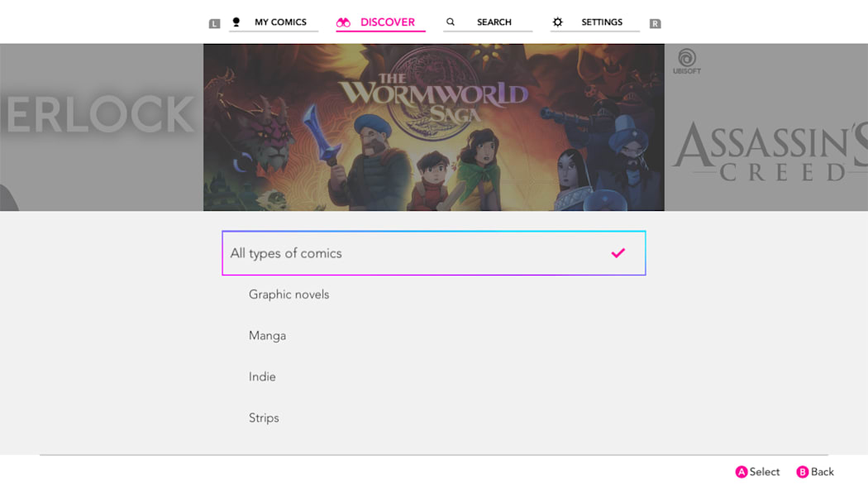
Task: Click the L shoulder button icon
Action: click(214, 23)
